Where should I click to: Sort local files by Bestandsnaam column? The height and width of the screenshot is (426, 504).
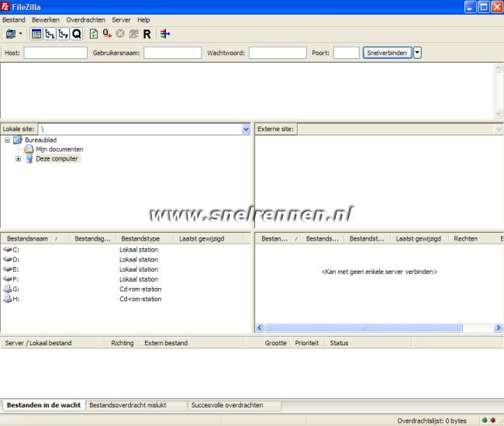tap(35, 239)
